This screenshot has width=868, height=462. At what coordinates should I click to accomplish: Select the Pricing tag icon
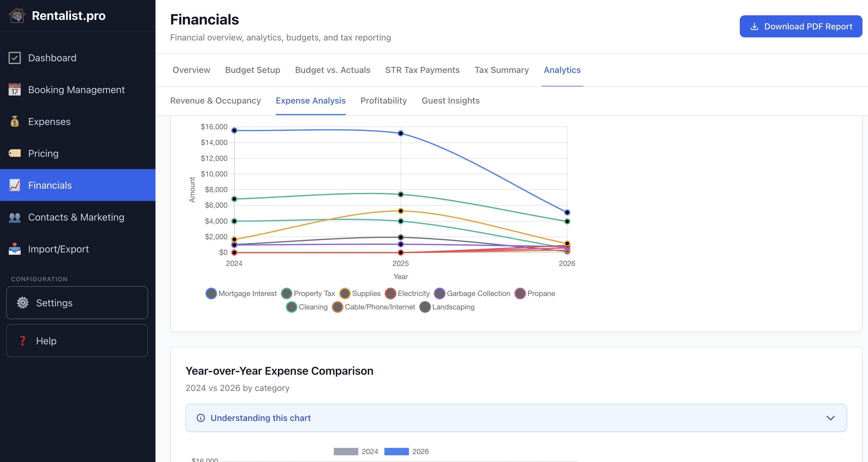(x=14, y=153)
